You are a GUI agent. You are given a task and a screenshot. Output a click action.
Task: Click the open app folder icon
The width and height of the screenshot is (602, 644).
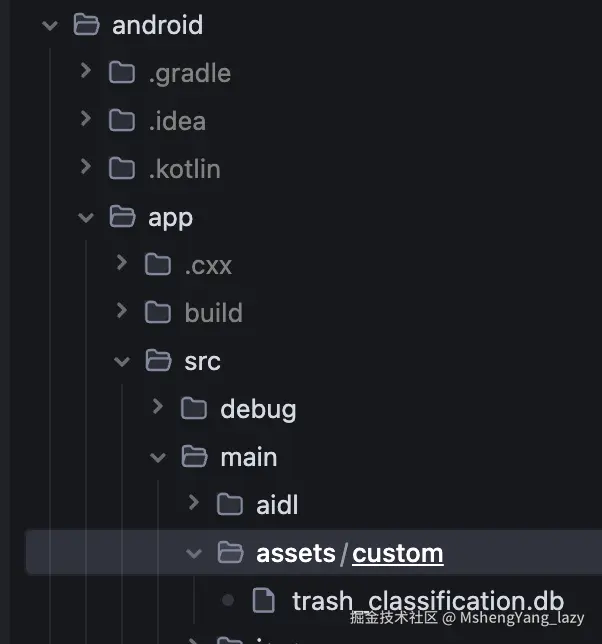(122, 217)
